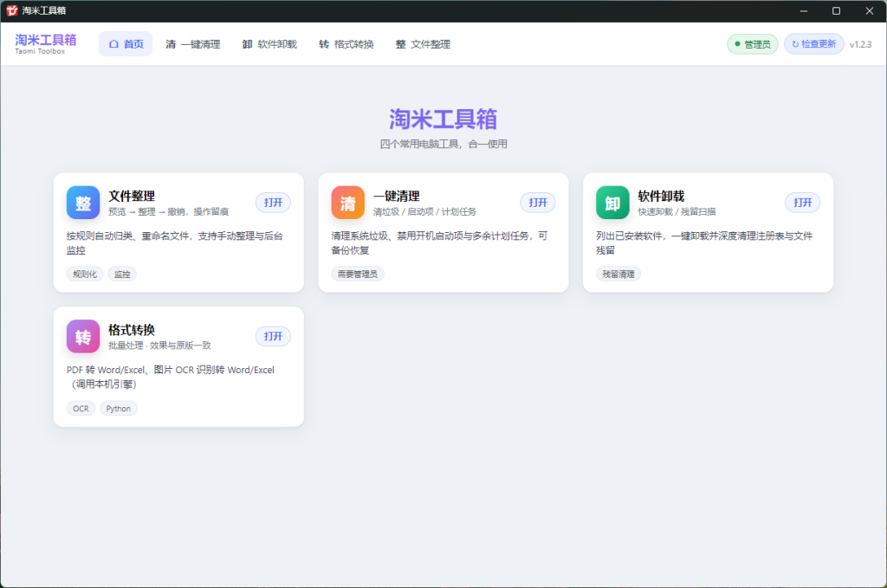Click 打开 on the 一键清理 card
The image size is (887, 588).
538,203
